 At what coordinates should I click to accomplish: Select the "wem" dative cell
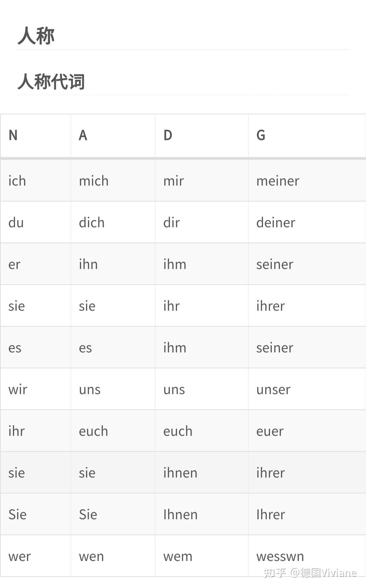178,556
